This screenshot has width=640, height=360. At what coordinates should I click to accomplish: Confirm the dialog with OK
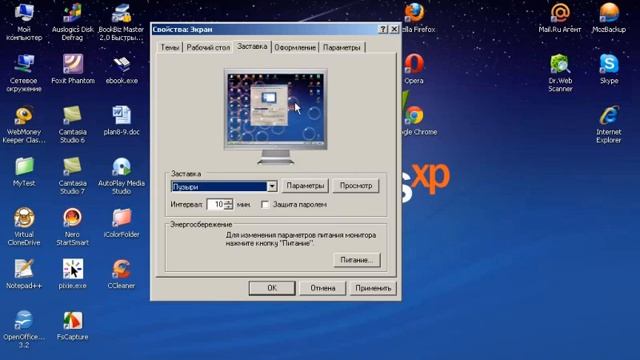click(x=272, y=288)
